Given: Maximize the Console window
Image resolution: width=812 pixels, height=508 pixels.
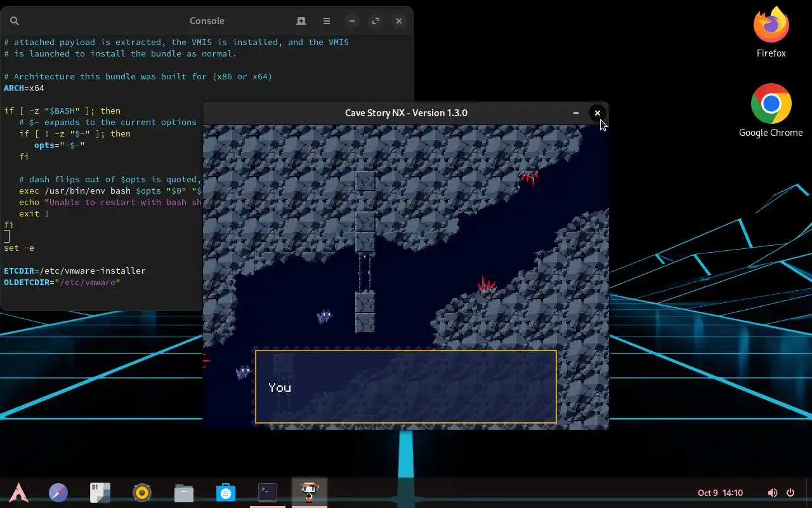Looking at the screenshot, I should 376,21.
